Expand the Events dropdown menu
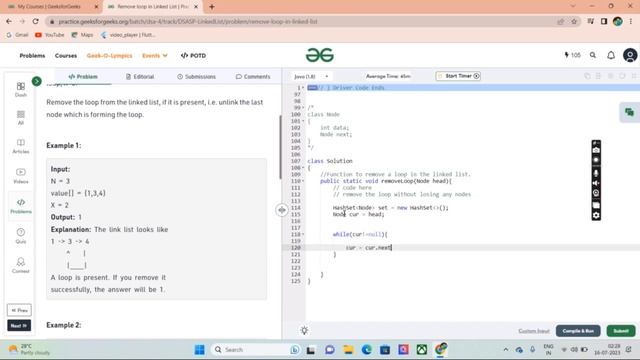This screenshot has width=640, height=360. (x=155, y=56)
